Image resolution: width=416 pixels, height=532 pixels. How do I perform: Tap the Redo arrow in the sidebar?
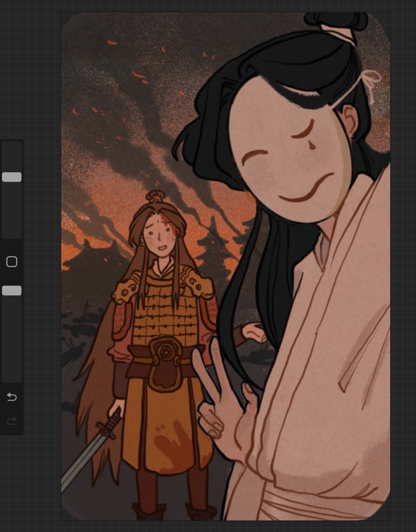coord(12,421)
